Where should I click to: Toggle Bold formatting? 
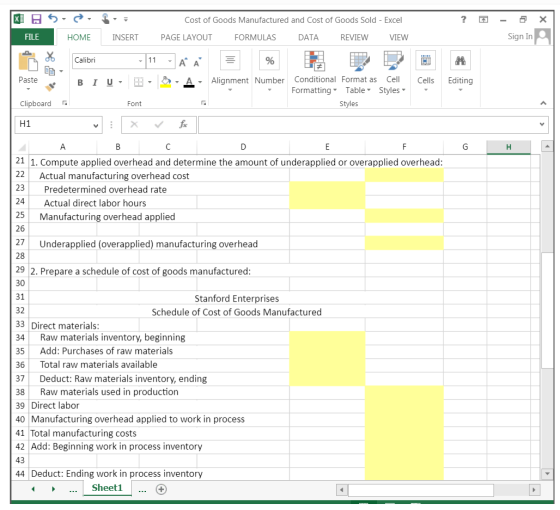(x=80, y=83)
